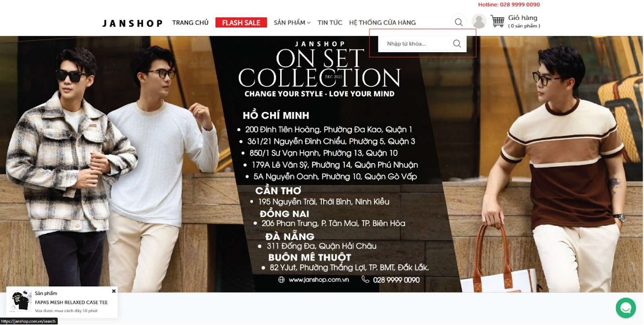Focus the Nhập từ khóa search field

(x=417, y=43)
